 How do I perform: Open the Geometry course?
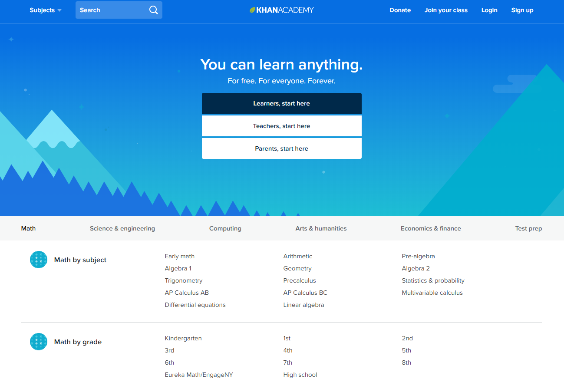(x=297, y=268)
